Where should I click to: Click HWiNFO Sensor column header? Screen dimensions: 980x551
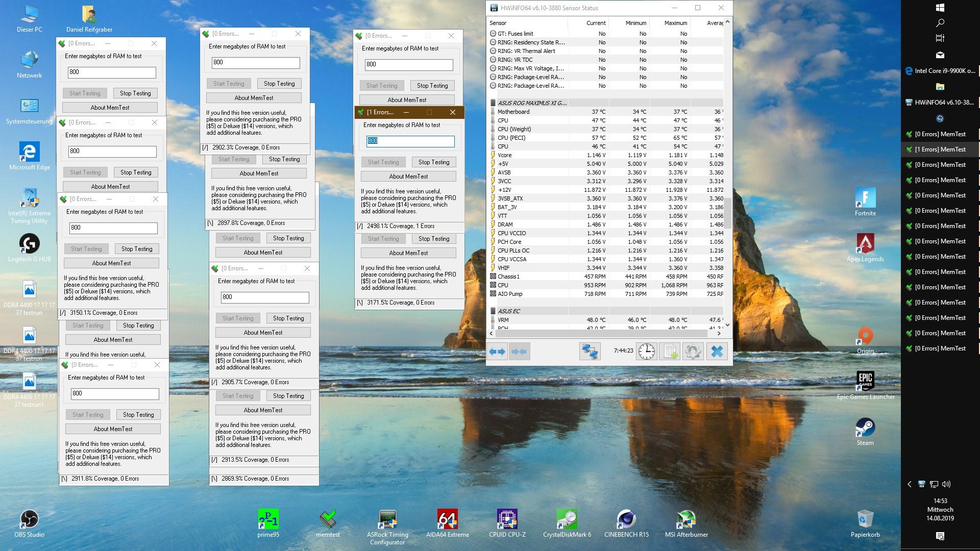527,23
